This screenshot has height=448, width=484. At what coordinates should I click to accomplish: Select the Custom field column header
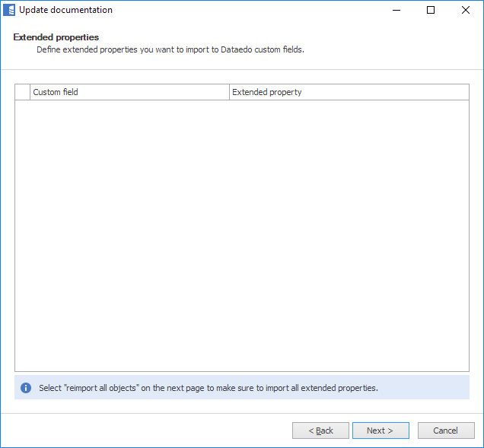tap(129, 92)
